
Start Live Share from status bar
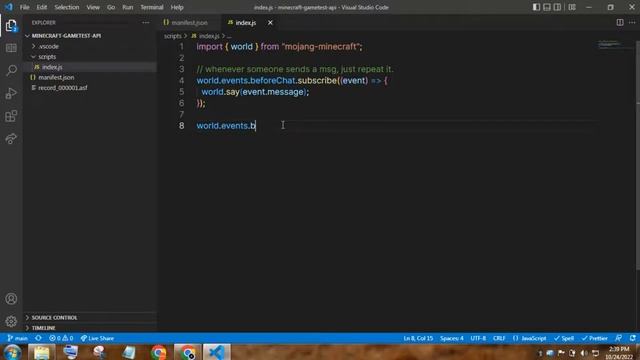(97, 338)
